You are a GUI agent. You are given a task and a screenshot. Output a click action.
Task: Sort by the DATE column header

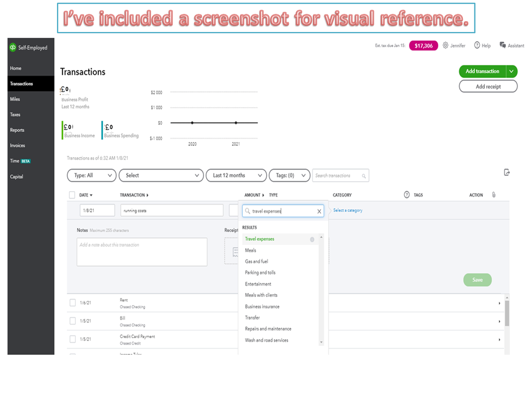click(86, 195)
